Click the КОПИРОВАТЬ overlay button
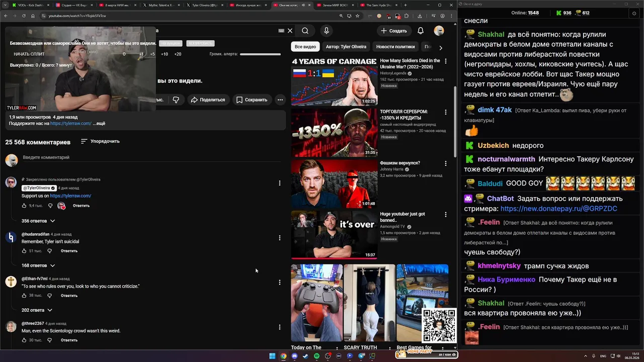 (200, 43)
